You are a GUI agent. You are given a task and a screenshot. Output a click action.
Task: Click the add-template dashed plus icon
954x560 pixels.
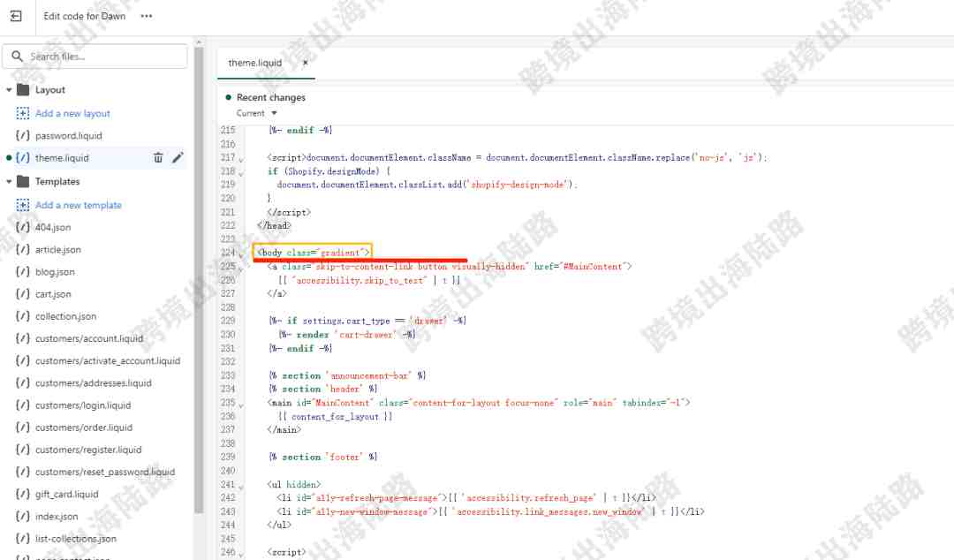(x=22, y=205)
